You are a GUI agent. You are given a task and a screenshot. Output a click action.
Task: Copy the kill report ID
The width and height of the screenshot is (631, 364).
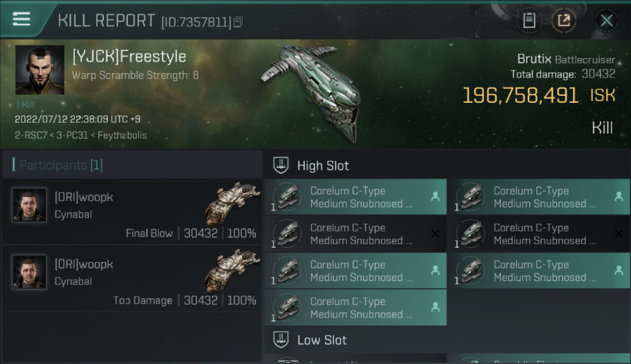(x=238, y=22)
